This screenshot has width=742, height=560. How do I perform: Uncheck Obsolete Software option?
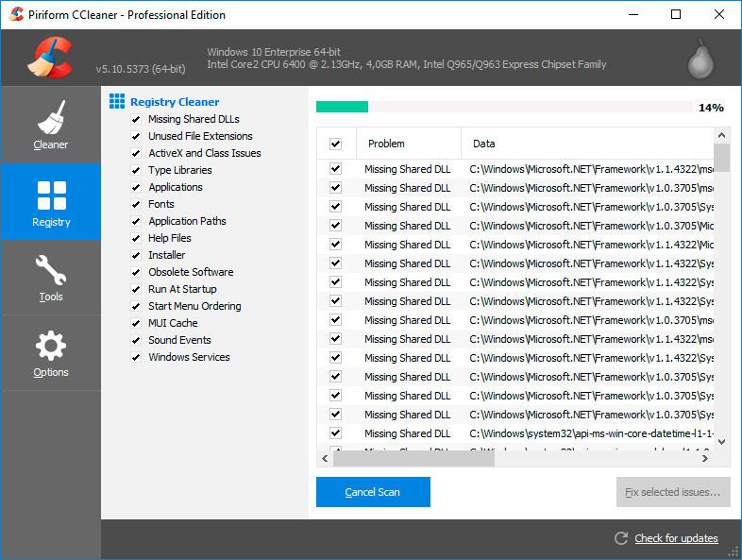pos(136,273)
